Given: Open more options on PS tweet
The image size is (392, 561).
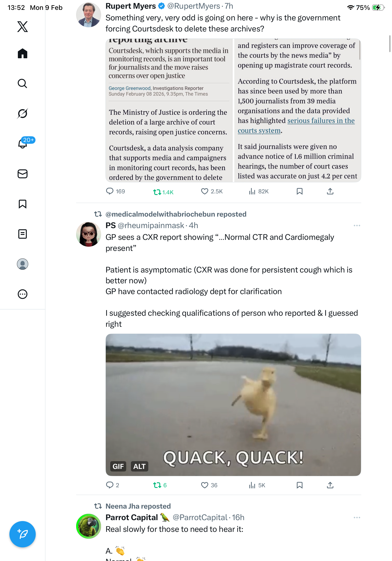Looking at the screenshot, I should pos(357,225).
